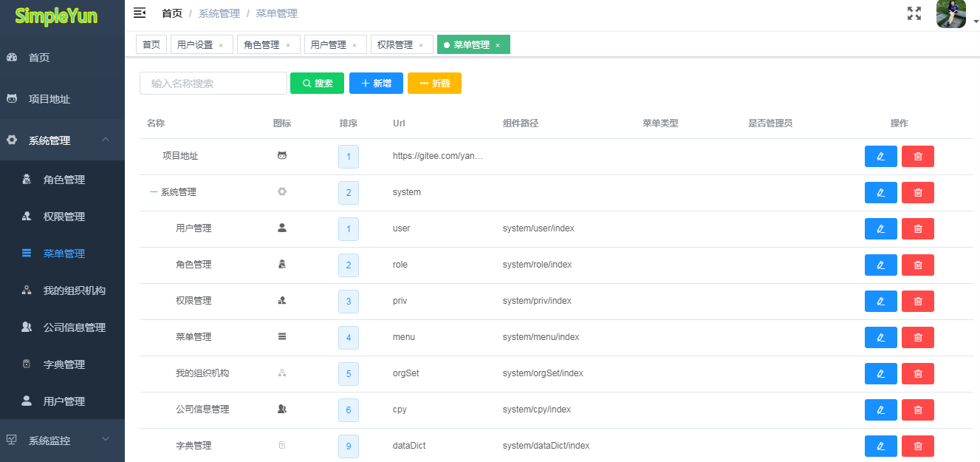980x462 pixels.
Task: Click the 项目地址 name cell in table
Action: pos(180,156)
